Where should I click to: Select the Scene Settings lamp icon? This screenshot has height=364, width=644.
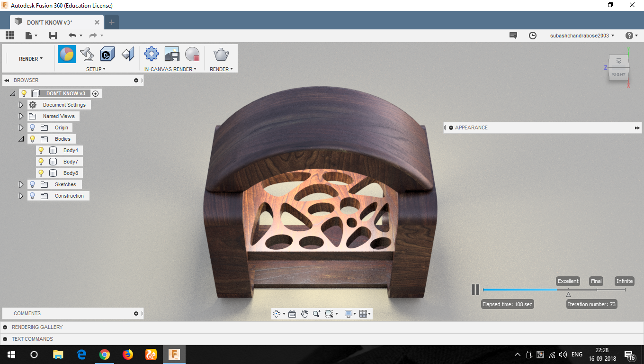point(87,54)
